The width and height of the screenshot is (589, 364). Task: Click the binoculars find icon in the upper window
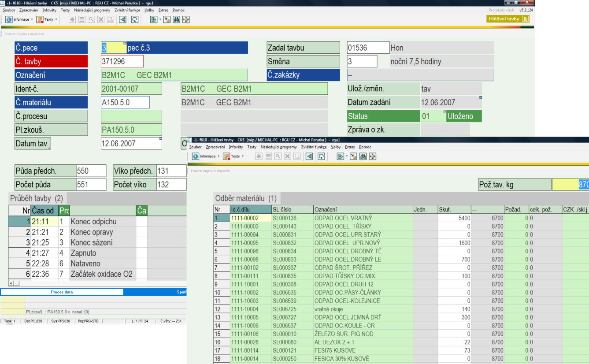click(176, 19)
